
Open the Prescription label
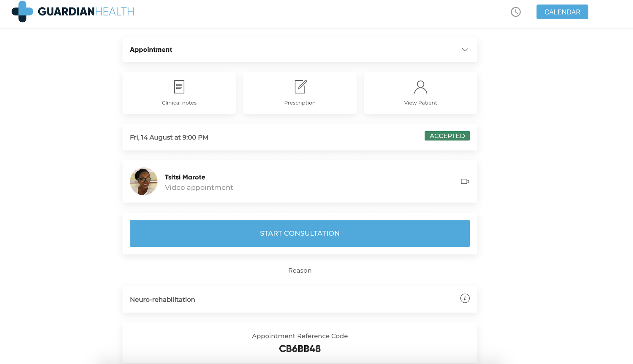(x=300, y=103)
